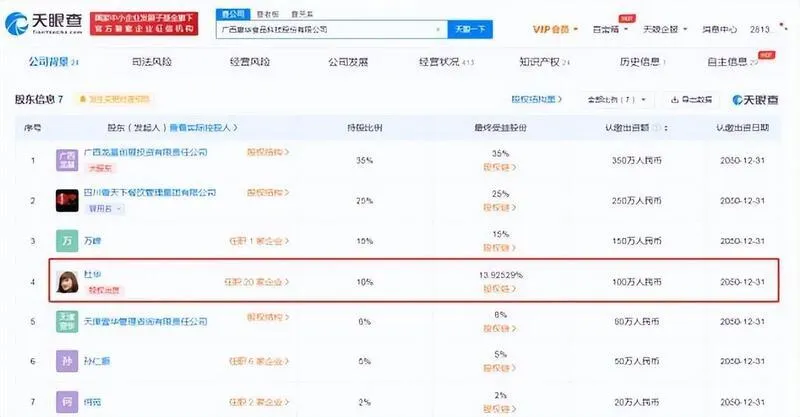Click the user account number 2813

click(x=760, y=29)
